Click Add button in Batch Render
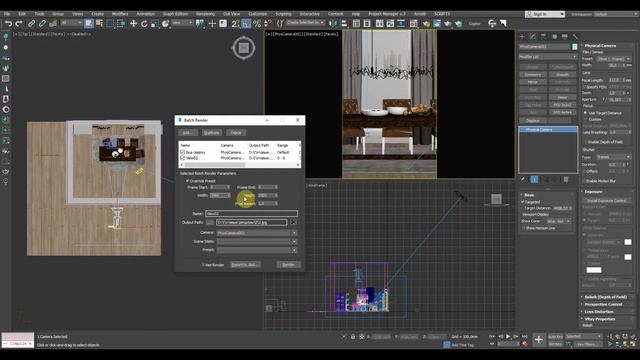The image size is (640, 360). pyautogui.click(x=188, y=133)
